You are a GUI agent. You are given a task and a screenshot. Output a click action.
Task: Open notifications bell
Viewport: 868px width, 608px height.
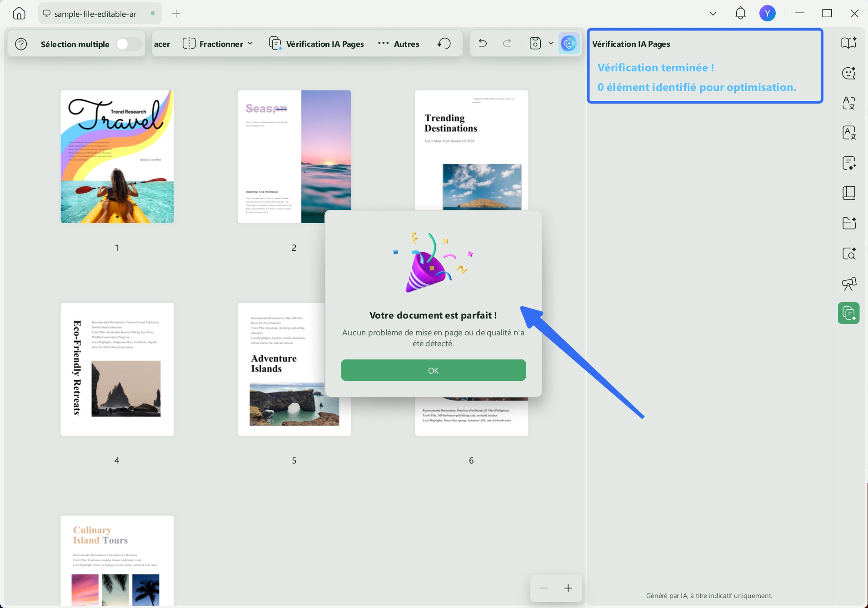pyautogui.click(x=741, y=13)
